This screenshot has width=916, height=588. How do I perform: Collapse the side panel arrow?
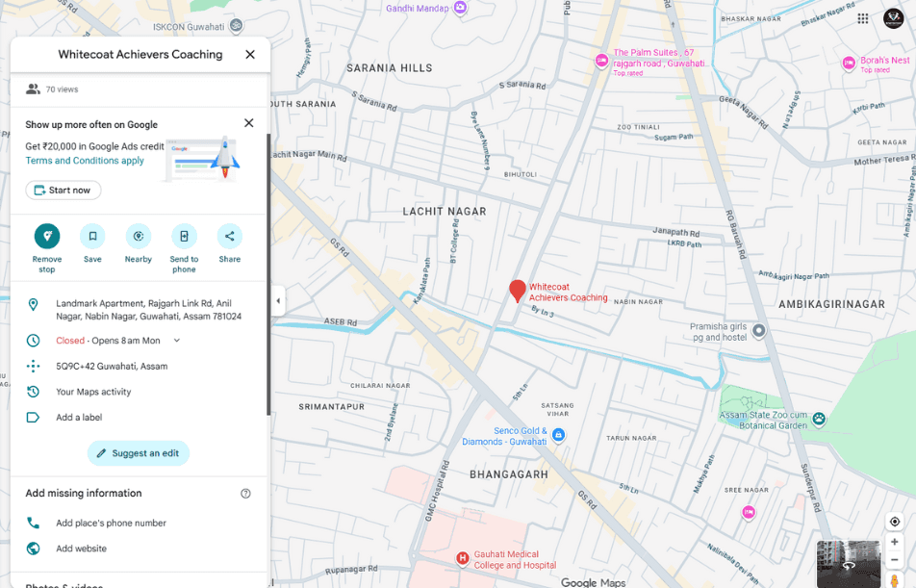[278, 301]
